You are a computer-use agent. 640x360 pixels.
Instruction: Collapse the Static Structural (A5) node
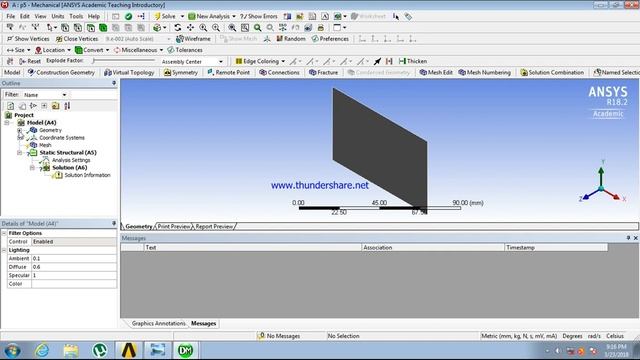point(19,153)
